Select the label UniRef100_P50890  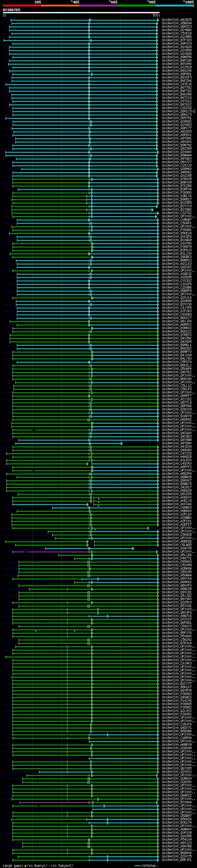(177, 636)
